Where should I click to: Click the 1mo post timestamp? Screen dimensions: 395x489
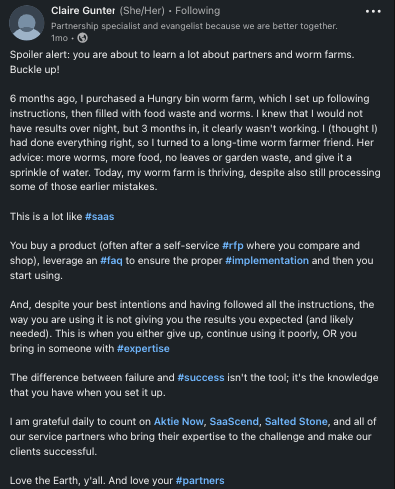59,38
